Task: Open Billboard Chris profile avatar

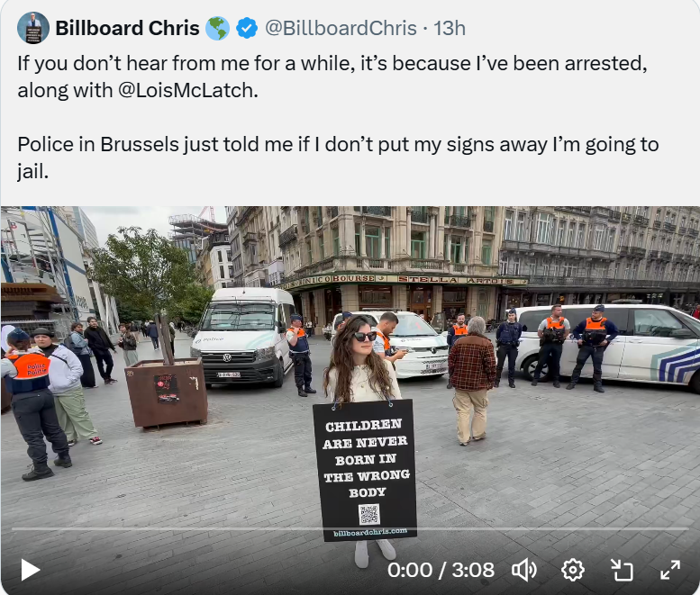Action: tap(33, 28)
